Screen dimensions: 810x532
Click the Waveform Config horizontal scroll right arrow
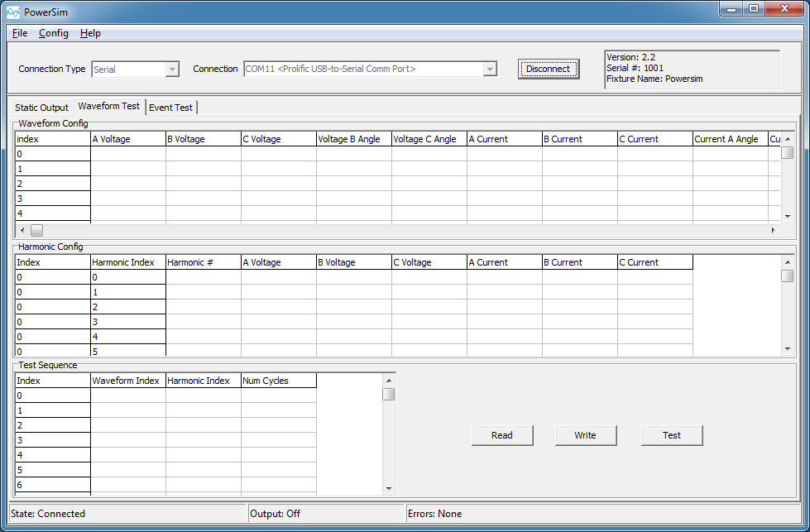pos(774,230)
